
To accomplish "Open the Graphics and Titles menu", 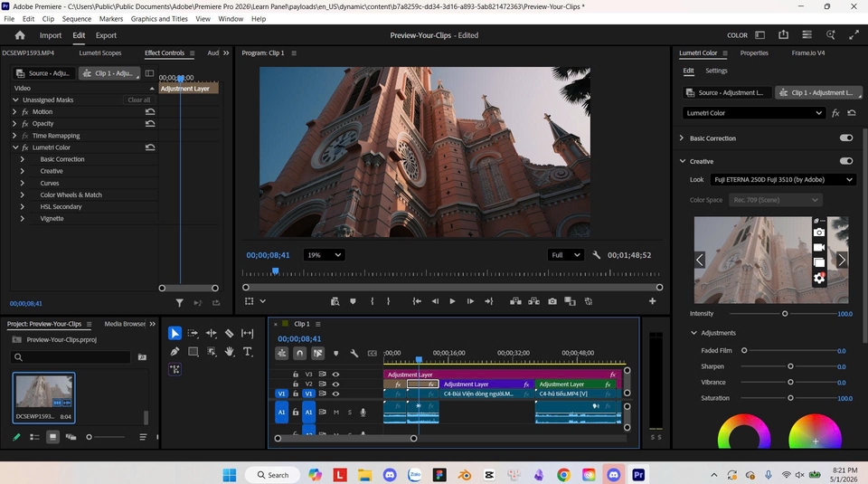I will point(159,19).
